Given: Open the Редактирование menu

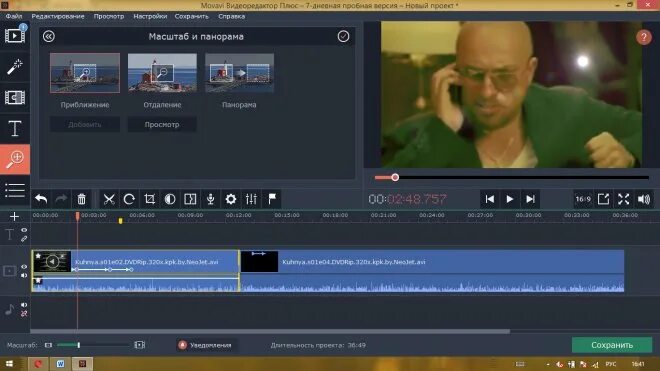Looking at the screenshot, I should [x=58, y=16].
